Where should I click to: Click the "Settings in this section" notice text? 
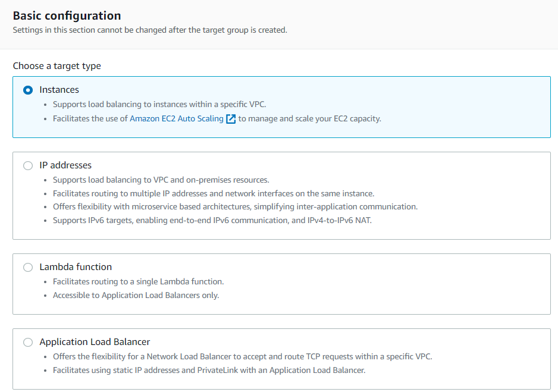coord(150,30)
